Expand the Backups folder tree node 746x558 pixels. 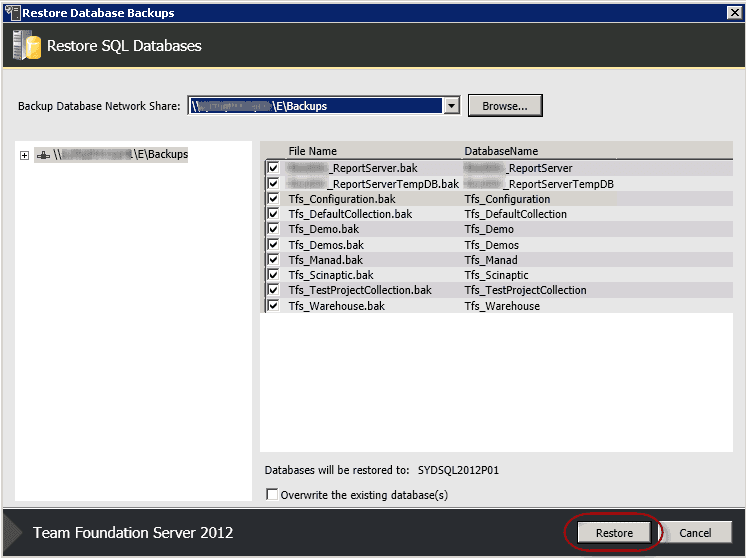pyautogui.click(x=24, y=155)
